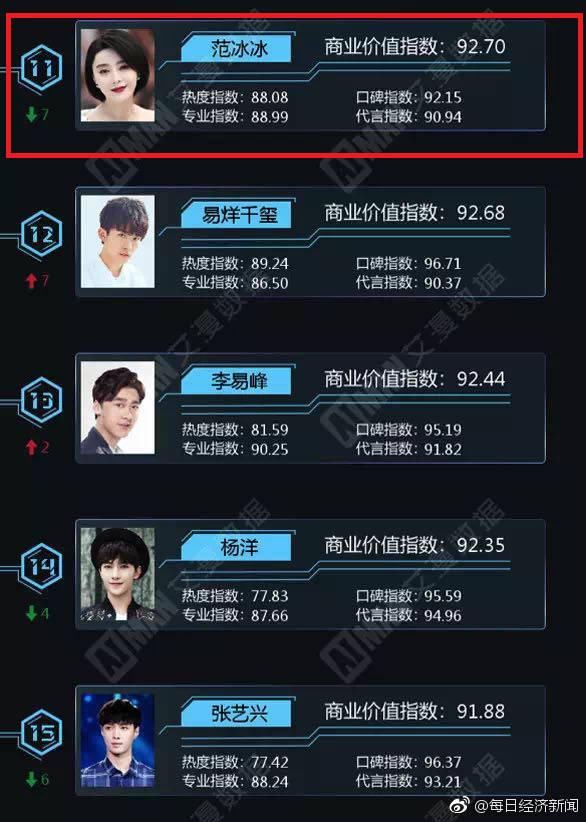Click green down arrow under rank 14
Image resolution: width=586 pixels, height=822 pixels.
pyautogui.click(x=31, y=613)
